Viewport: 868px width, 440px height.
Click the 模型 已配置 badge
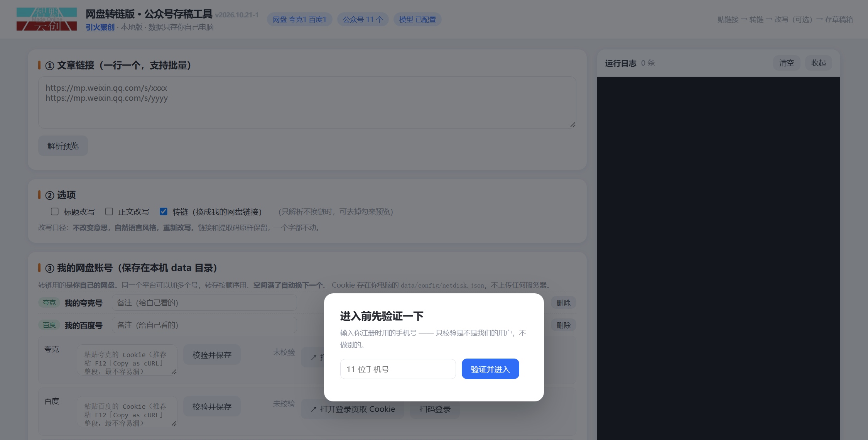(417, 19)
